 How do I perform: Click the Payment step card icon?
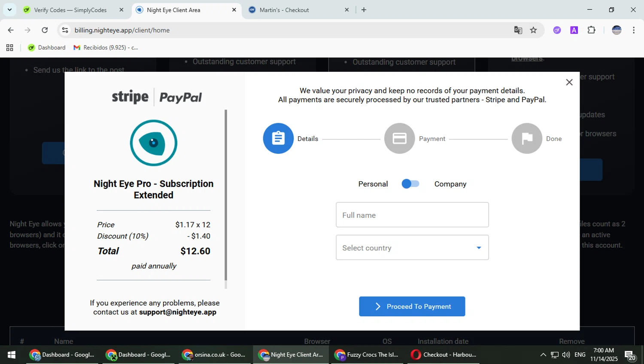(x=399, y=138)
